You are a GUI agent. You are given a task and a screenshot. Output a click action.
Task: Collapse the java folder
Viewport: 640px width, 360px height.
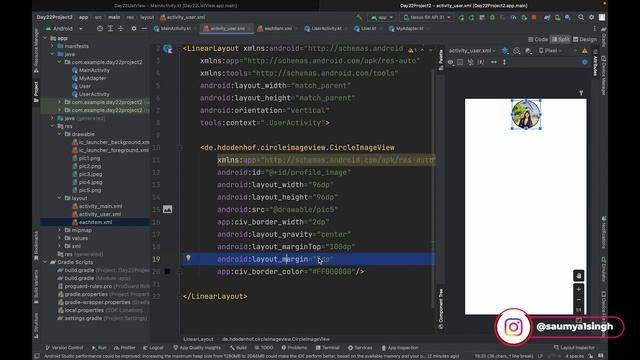pyautogui.click(x=52, y=54)
